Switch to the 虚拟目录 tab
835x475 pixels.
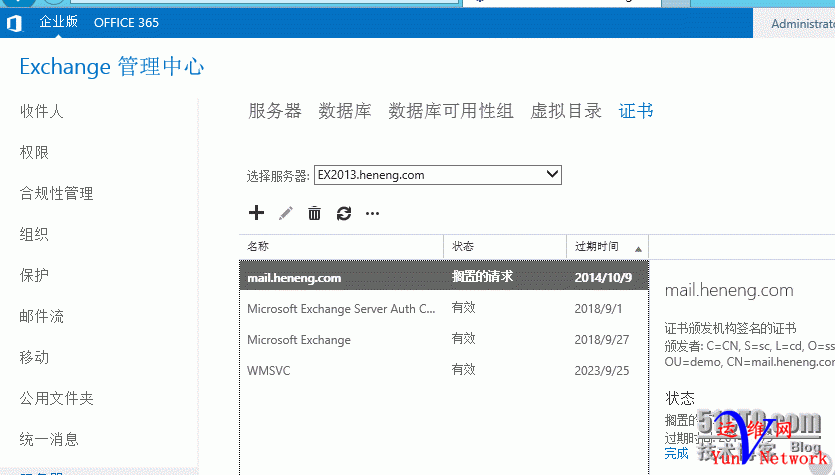(x=566, y=111)
